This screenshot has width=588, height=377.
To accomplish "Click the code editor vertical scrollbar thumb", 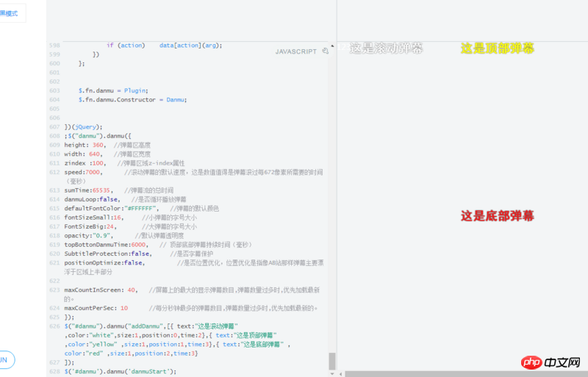I will [x=332, y=361].
